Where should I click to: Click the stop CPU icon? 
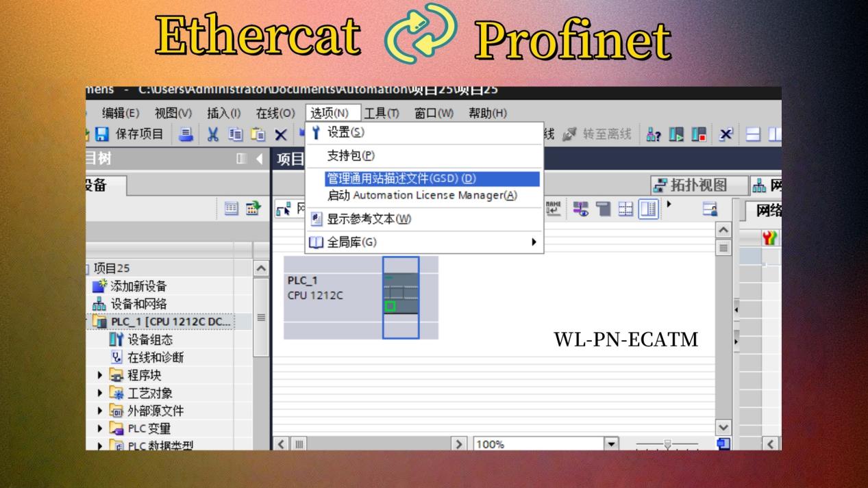click(x=699, y=134)
